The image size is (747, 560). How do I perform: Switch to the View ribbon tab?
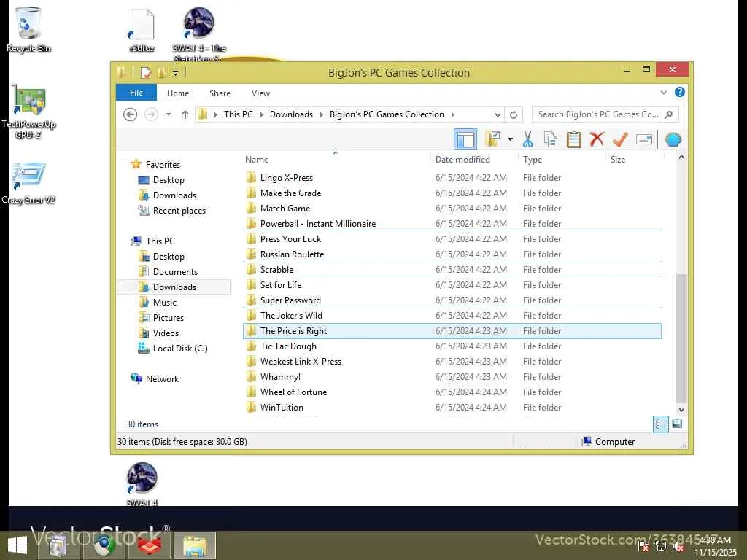tap(260, 93)
